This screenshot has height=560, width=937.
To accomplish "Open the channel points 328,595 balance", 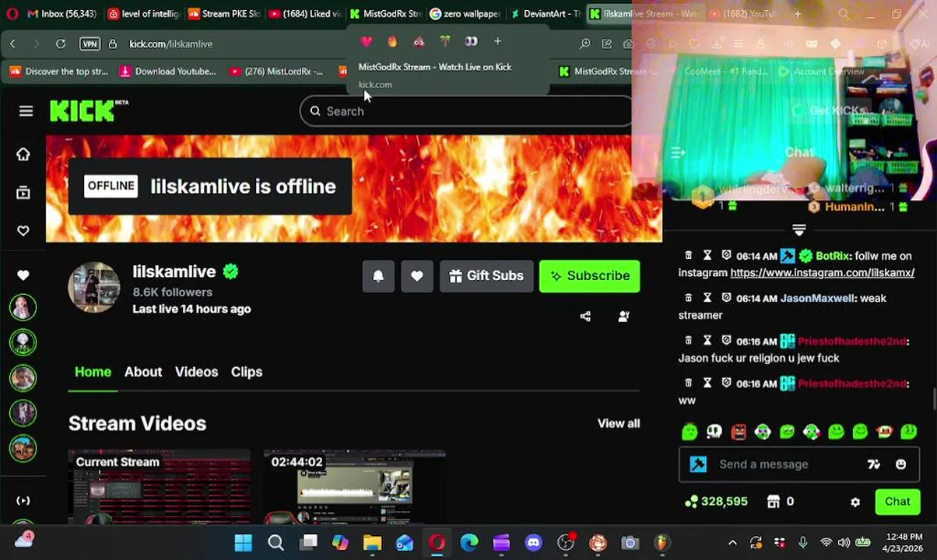I will pyautogui.click(x=716, y=502).
